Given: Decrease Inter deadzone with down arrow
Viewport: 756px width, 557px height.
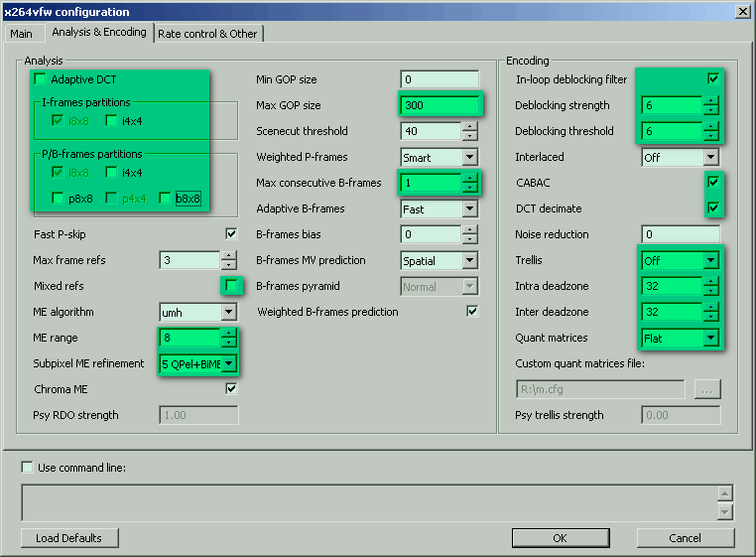Looking at the screenshot, I should [710, 316].
